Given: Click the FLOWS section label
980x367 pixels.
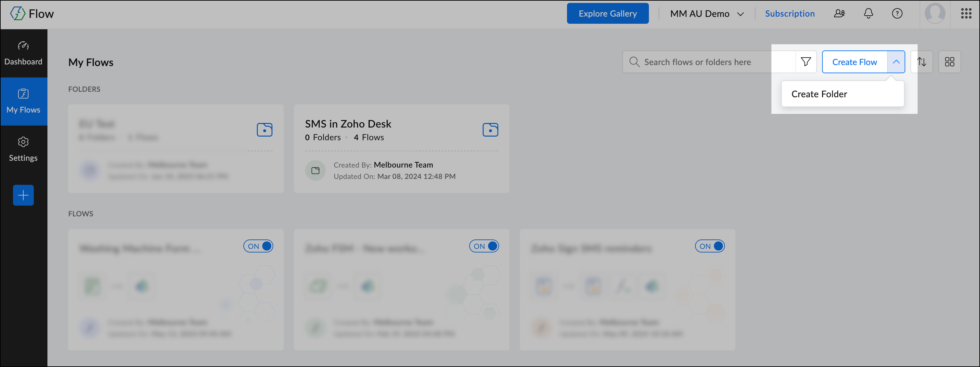Looking at the screenshot, I should [x=81, y=214].
